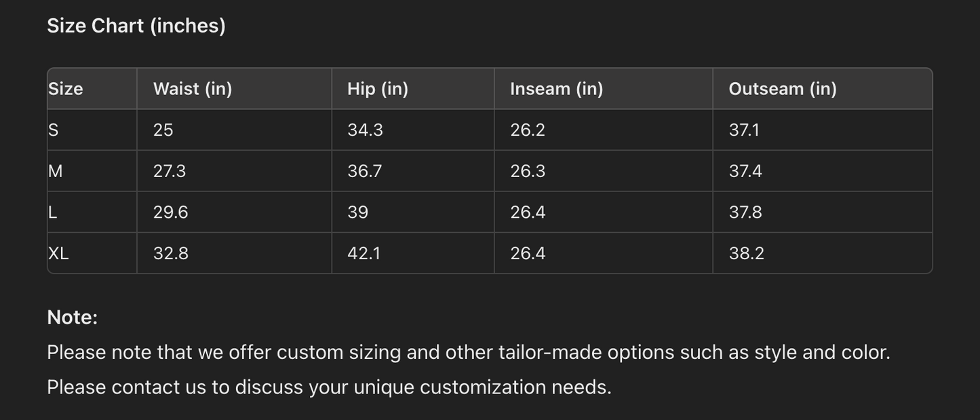Click the "Note:" label

73,318
